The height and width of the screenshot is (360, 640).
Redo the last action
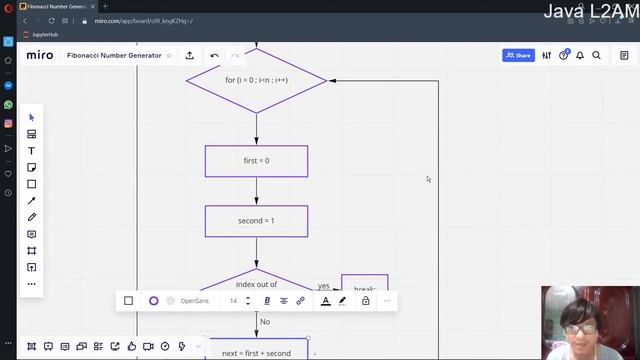tap(235, 56)
